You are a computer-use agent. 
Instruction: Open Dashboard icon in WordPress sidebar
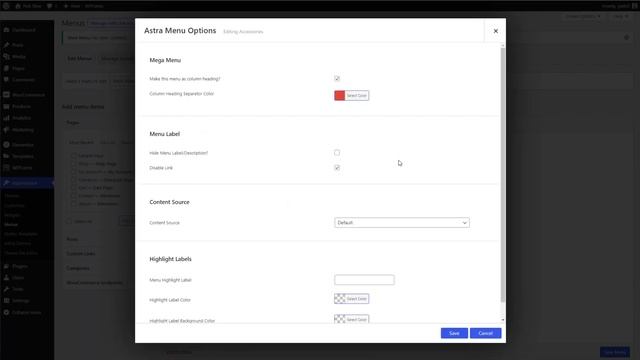[7, 30]
